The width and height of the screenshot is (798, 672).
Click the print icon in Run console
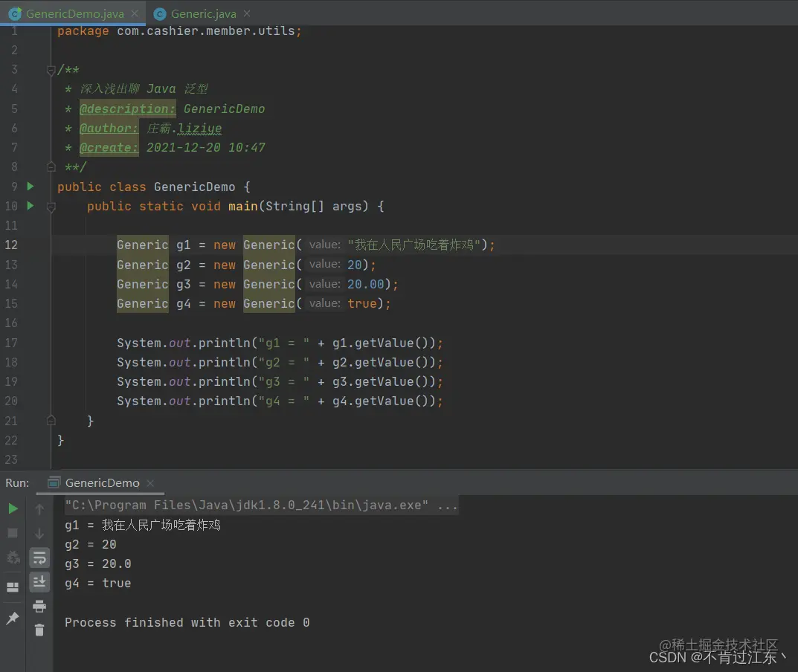coord(39,606)
